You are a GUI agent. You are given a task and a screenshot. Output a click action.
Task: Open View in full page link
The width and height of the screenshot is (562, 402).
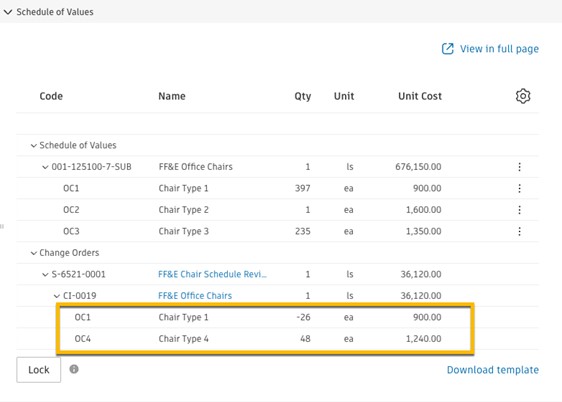point(499,49)
